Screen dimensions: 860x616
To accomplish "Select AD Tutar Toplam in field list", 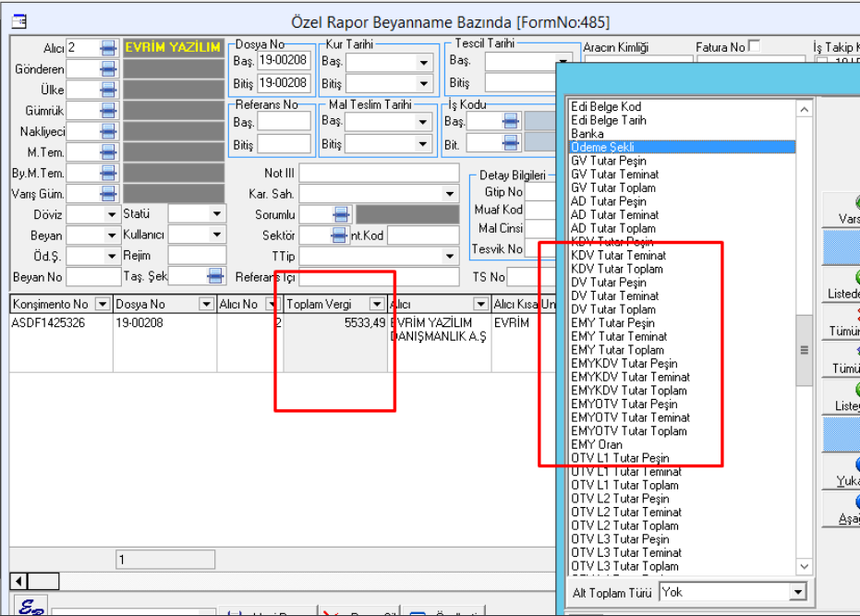I will (x=613, y=228).
